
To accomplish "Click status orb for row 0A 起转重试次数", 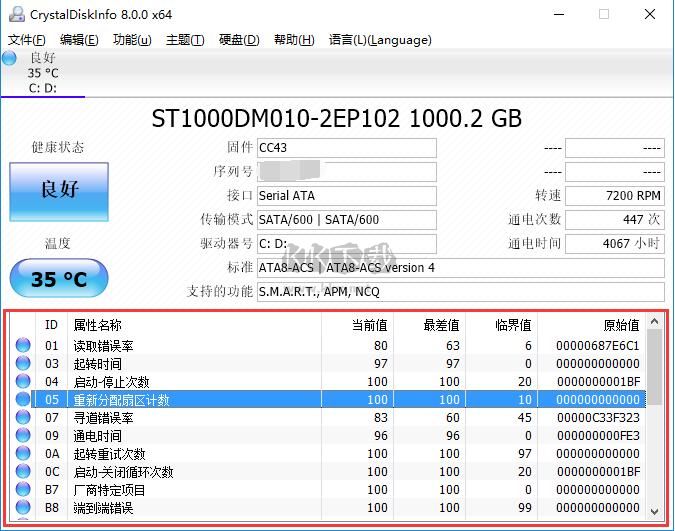I will (x=23, y=453).
